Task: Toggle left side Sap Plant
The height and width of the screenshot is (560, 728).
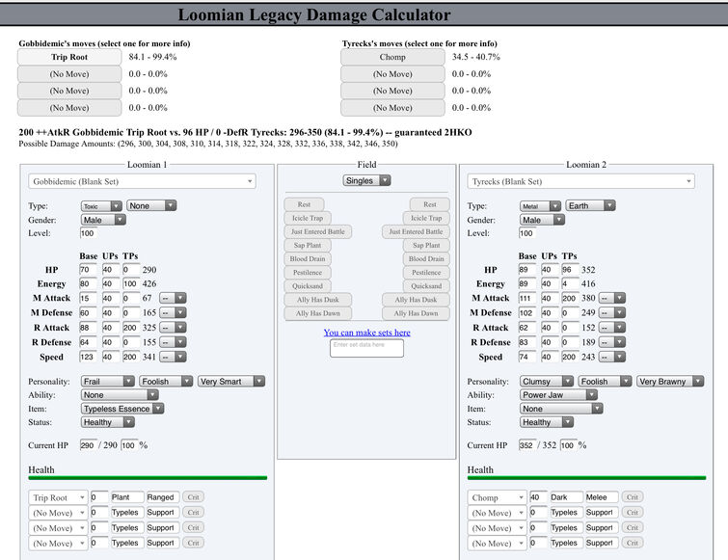Action: pos(308,245)
